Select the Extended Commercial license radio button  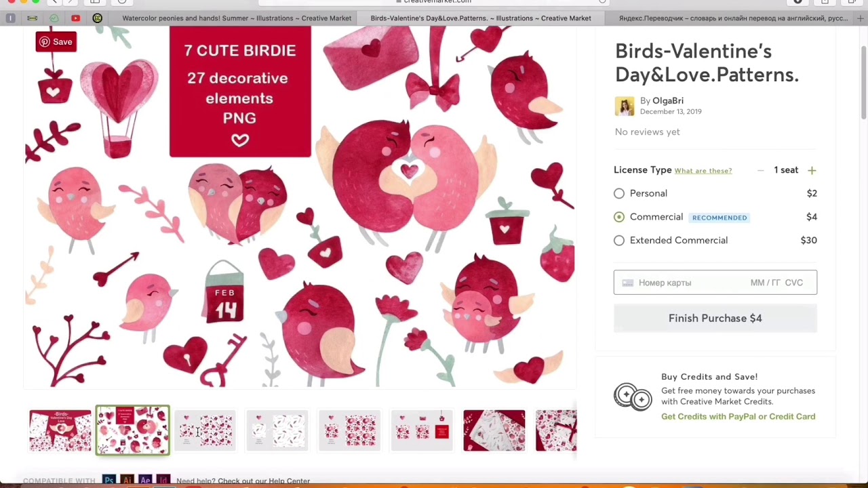coord(619,241)
